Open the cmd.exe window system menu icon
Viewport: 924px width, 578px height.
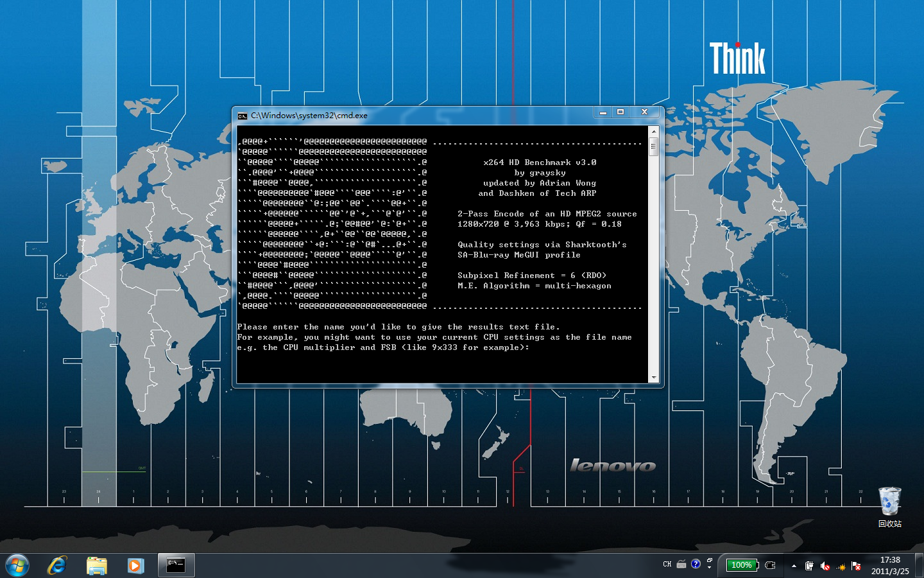coord(242,116)
